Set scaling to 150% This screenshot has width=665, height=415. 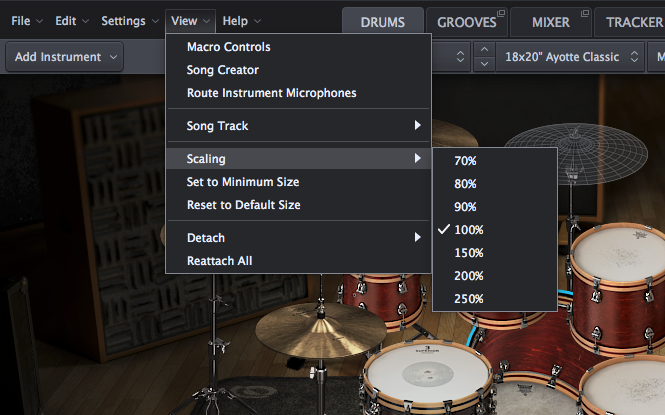(495, 253)
